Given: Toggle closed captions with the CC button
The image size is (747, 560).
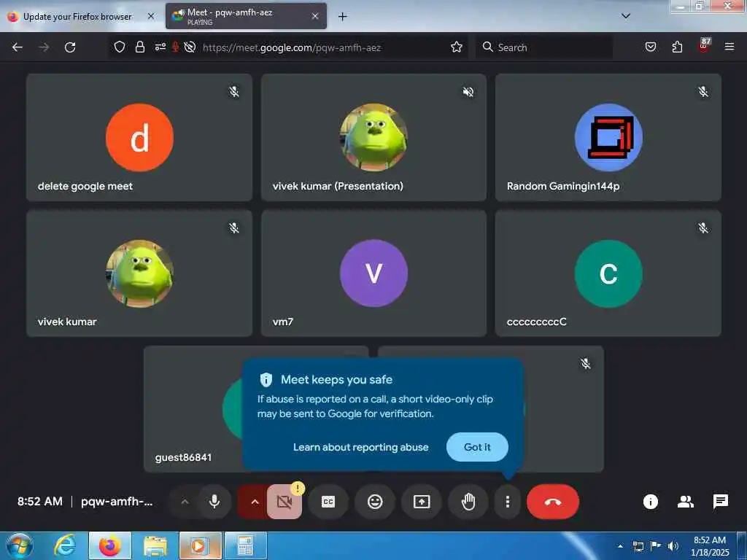Looking at the screenshot, I should tap(328, 502).
